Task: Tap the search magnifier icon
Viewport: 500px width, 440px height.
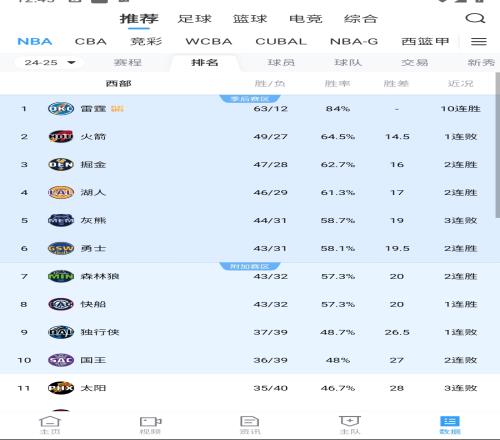Action: click(x=475, y=18)
